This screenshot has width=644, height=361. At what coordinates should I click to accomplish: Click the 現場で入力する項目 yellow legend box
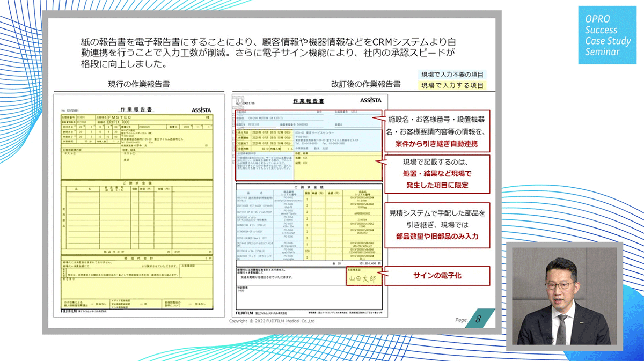(452, 85)
